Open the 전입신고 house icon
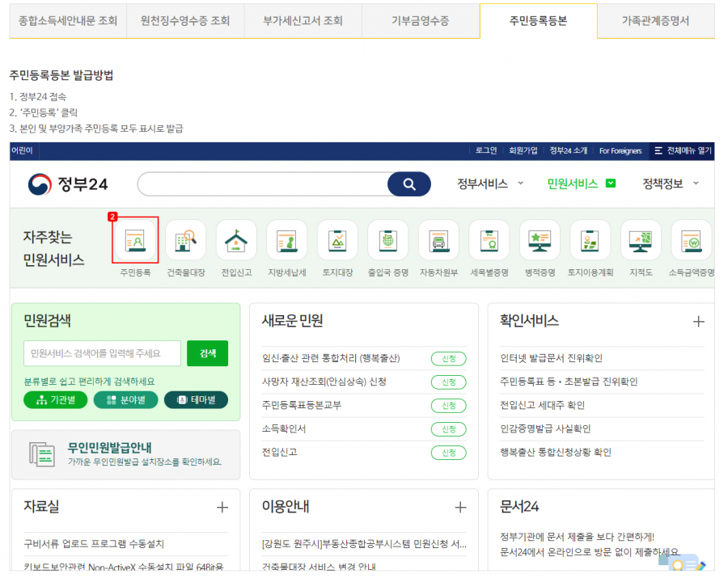Viewport: 728px width, 578px height. (236, 240)
